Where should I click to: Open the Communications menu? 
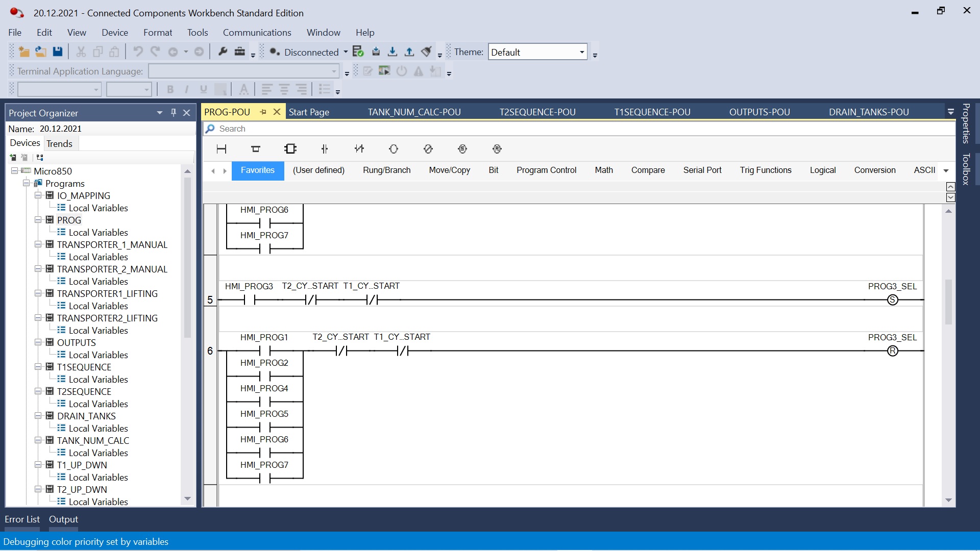click(x=257, y=33)
